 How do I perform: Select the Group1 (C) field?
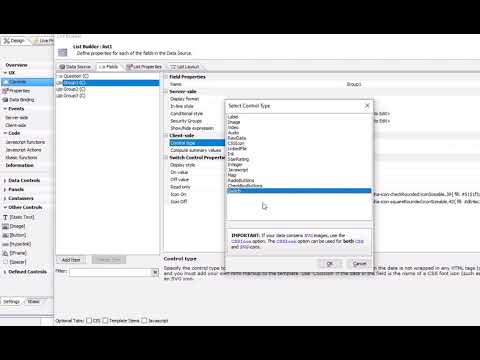point(108,83)
